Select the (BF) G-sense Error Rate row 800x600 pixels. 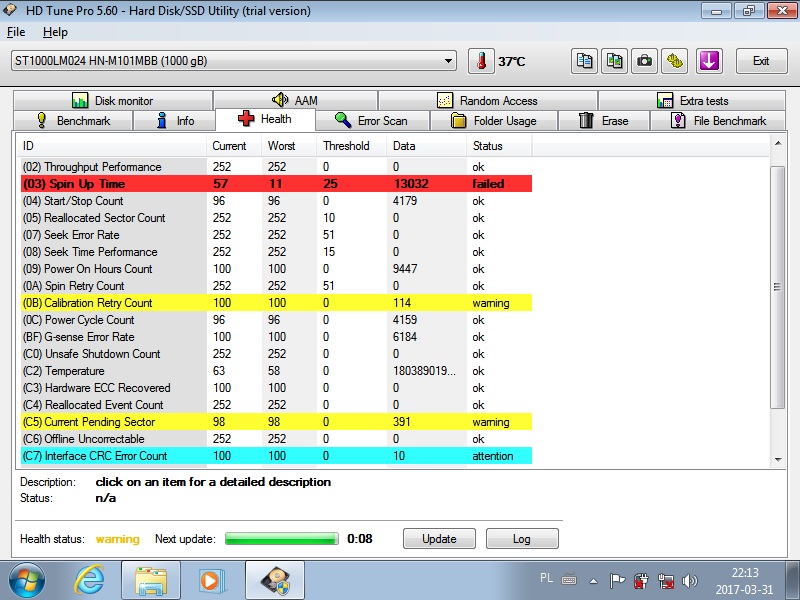pyautogui.click(x=276, y=337)
